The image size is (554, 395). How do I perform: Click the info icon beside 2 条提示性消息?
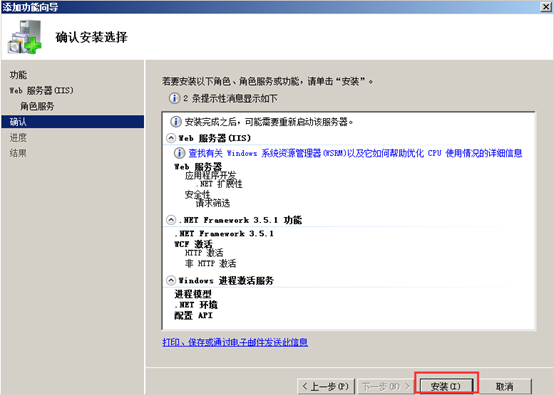tap(174, 98)
